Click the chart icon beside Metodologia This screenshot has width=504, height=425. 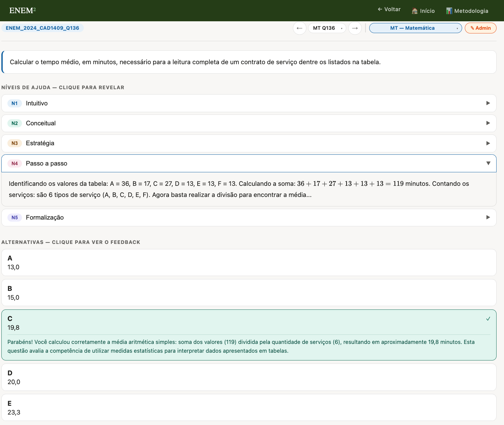(x=449, y=11)
